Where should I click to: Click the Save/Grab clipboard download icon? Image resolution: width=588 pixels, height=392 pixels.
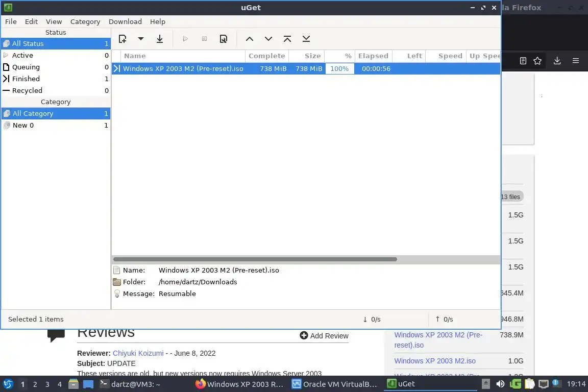point(160,39)
